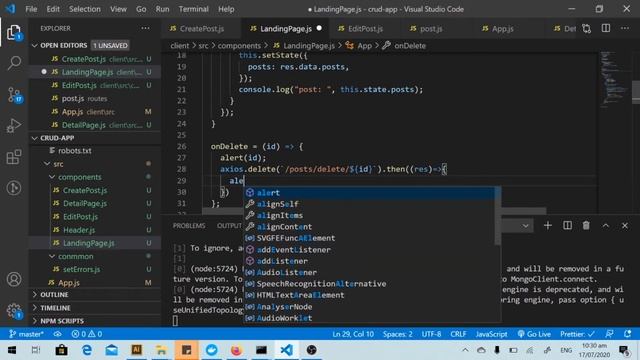Click the editor horizontal scrollbar

373,211
